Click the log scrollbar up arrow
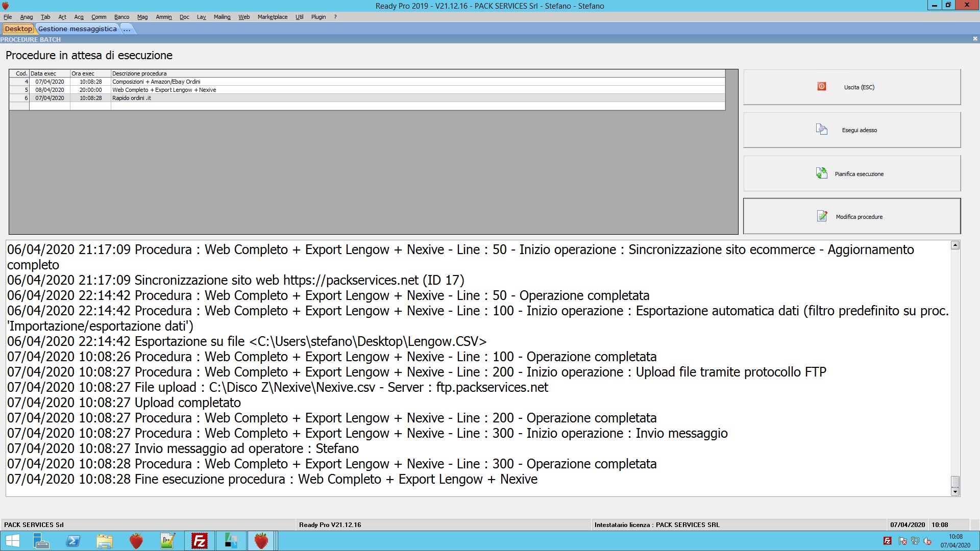The image size is (980, 551). coord(955,245)
